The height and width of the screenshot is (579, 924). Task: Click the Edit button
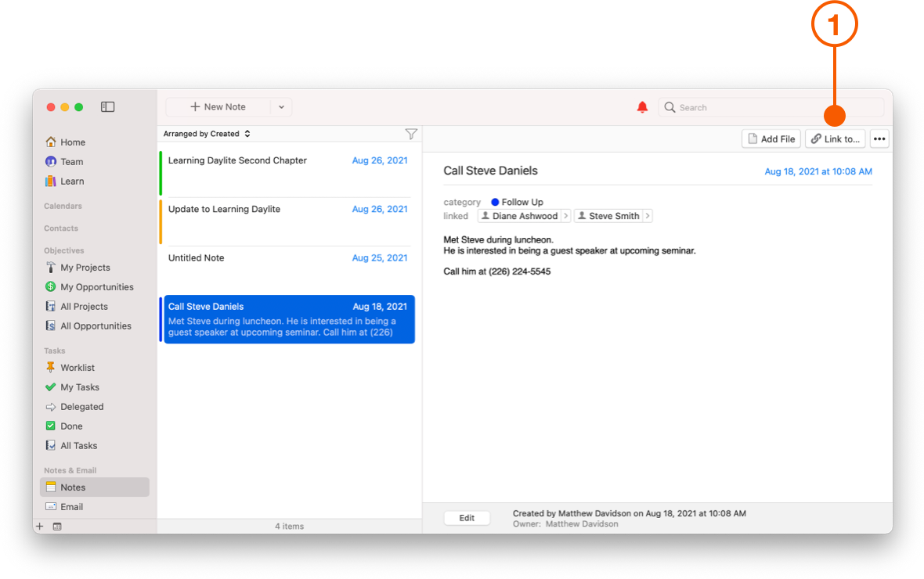click(x=467, y=518)
